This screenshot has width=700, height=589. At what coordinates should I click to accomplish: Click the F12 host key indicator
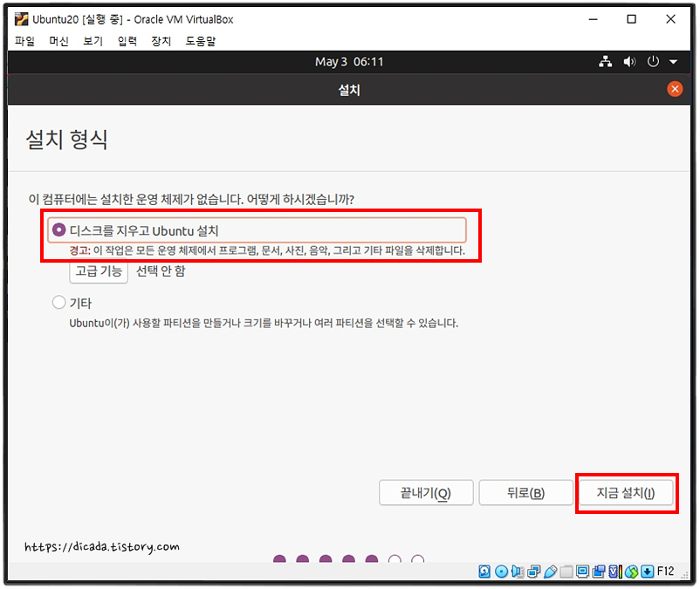(666, 572)
